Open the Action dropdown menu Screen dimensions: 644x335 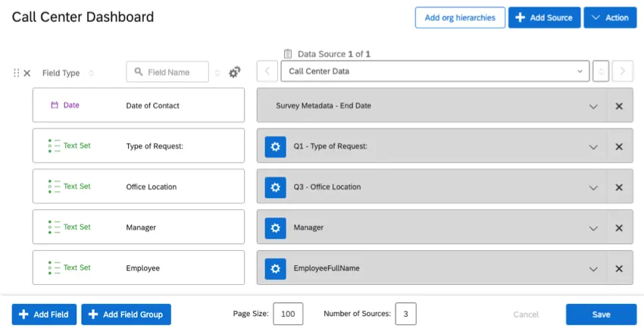[x=610, y=17]
